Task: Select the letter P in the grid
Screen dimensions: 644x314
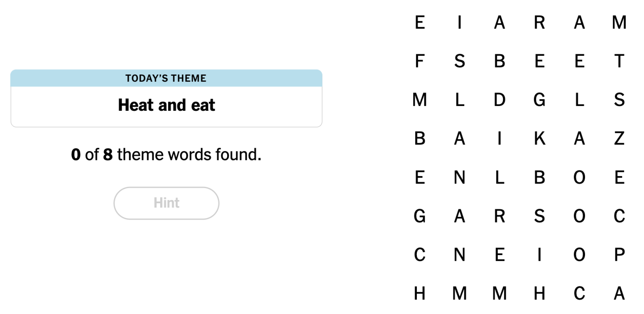Action: [619, 254]
